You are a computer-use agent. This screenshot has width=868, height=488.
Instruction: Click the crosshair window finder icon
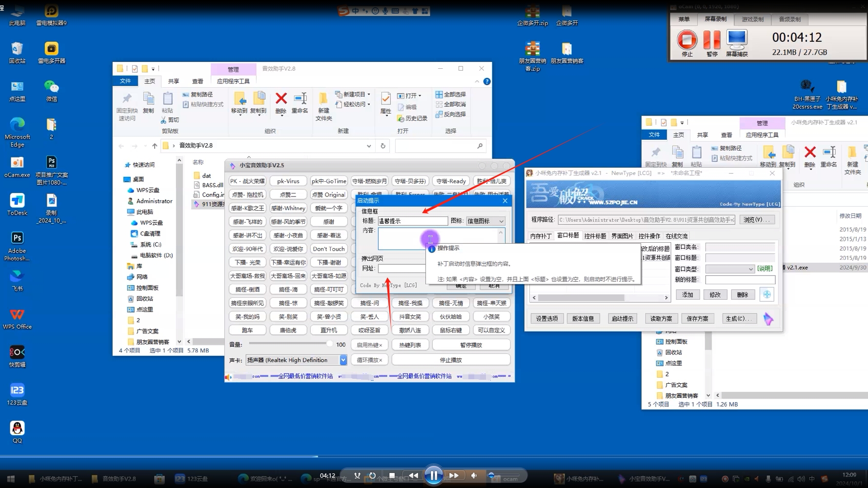(767, 294)
